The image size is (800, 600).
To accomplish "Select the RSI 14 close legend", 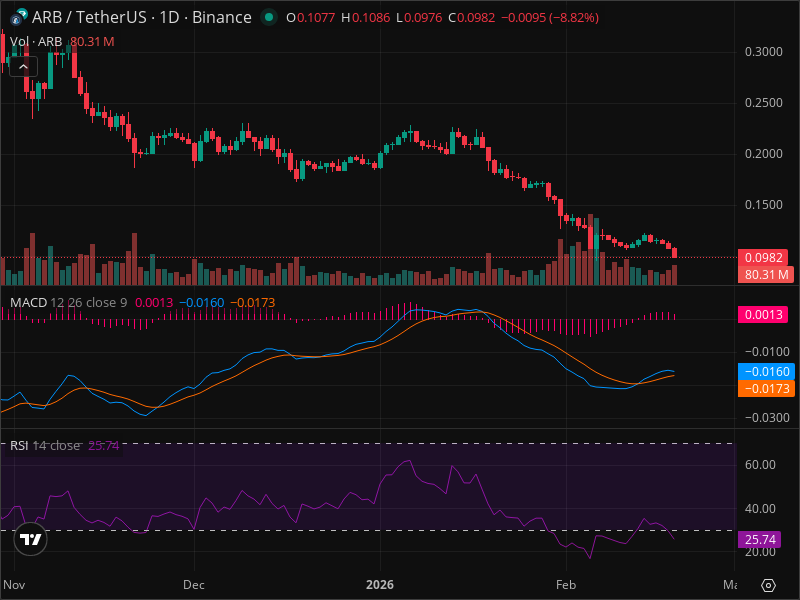I will pos(45,446).
